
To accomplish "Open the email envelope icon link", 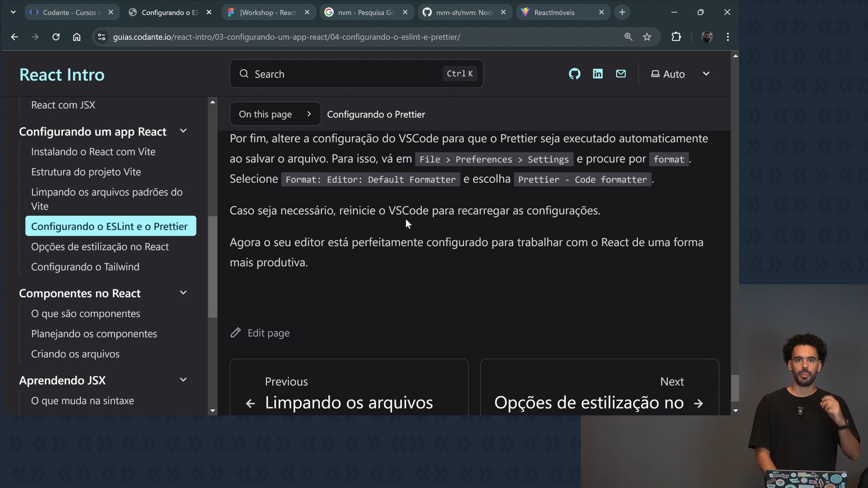I will (x=621, y=74).
